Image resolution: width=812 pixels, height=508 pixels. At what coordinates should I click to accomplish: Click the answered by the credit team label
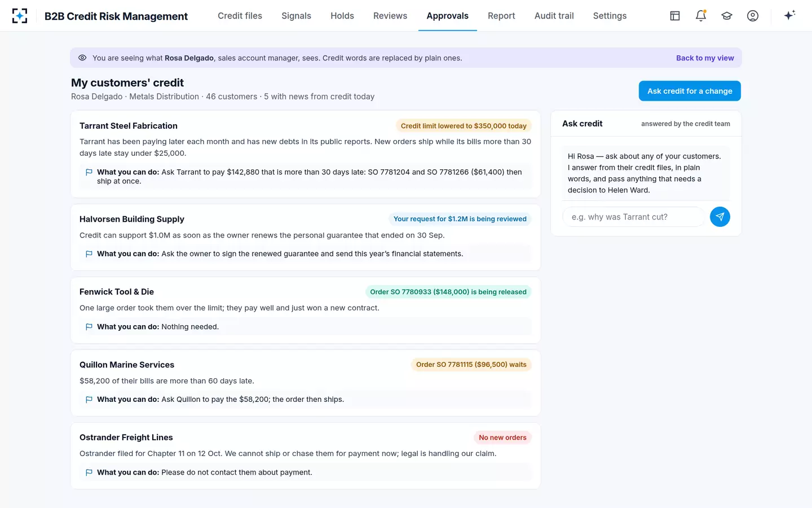click(x=686, y=124)
